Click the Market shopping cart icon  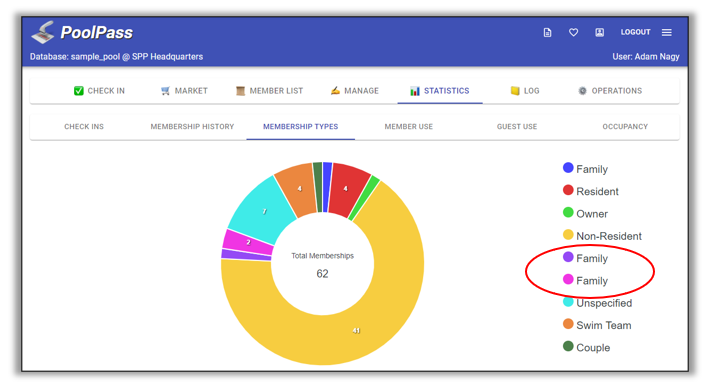point(165,91)
